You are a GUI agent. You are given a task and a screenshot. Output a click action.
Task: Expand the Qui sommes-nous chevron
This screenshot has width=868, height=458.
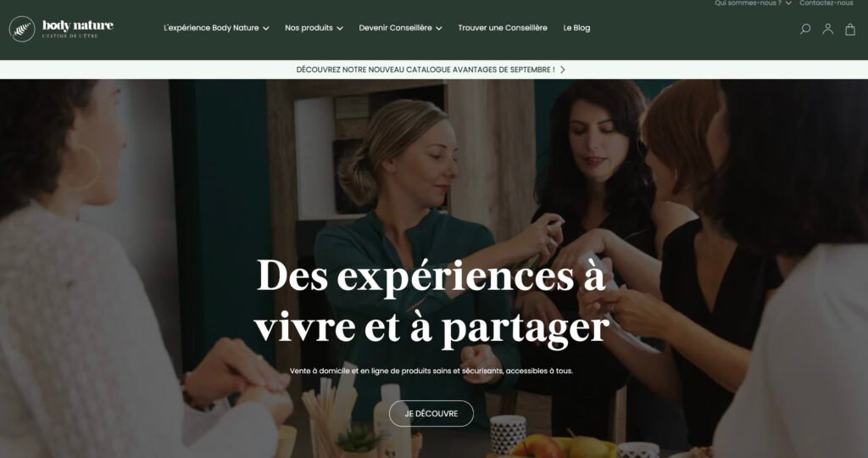pyautogui.click(x=788, y=3)
